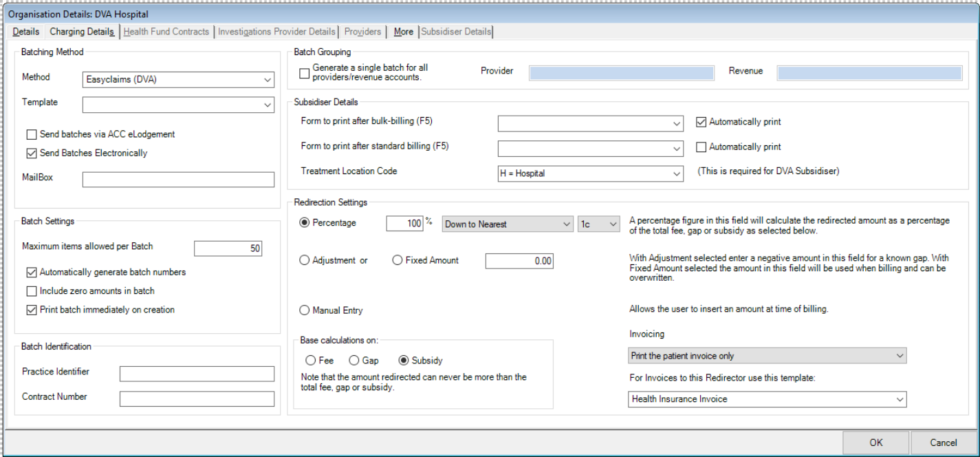Select the Subsidiser Details tab

(x=456, y=32)
